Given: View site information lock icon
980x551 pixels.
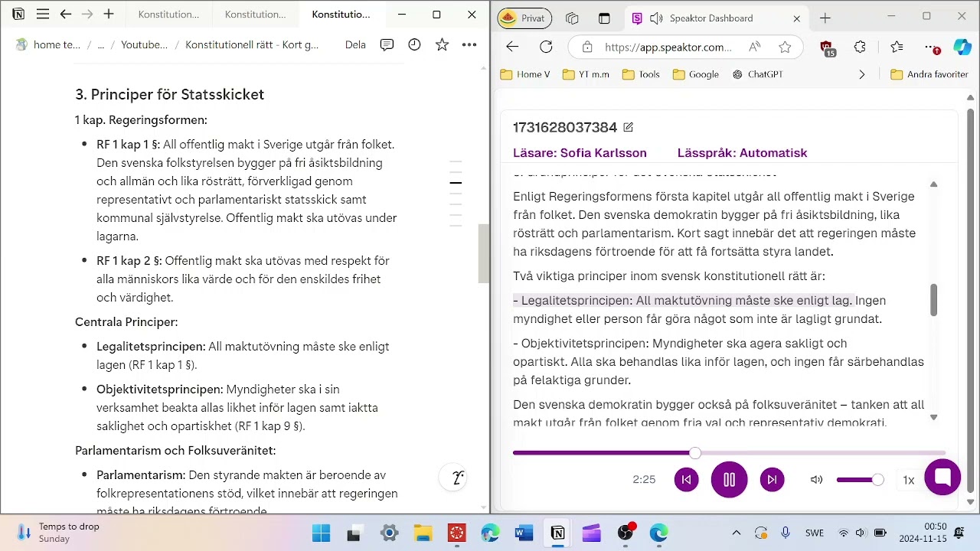Looking at the screenshot, I should pos(587,47).
